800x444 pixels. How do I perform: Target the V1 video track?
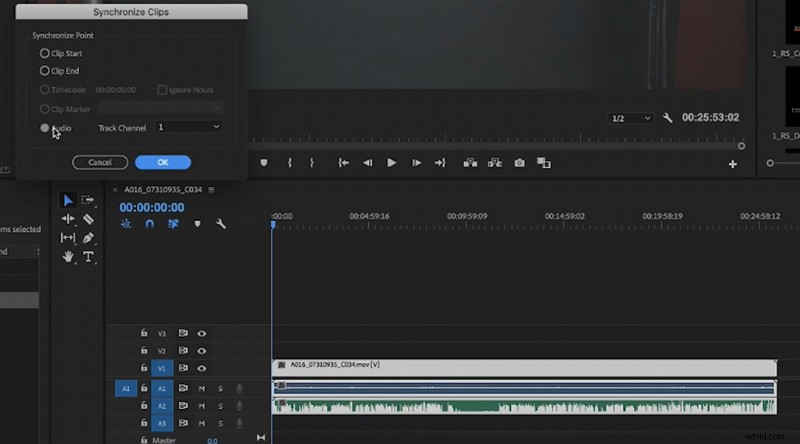[x=162, y=368]
